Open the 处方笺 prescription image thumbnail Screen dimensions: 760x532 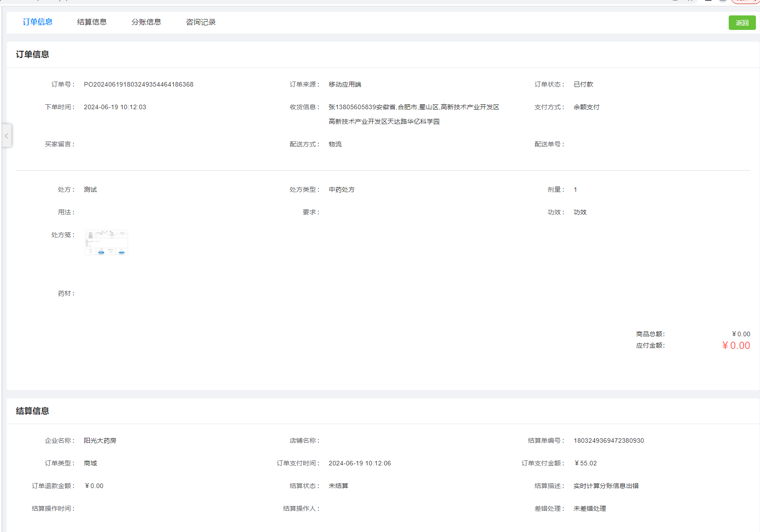[107, 242]
